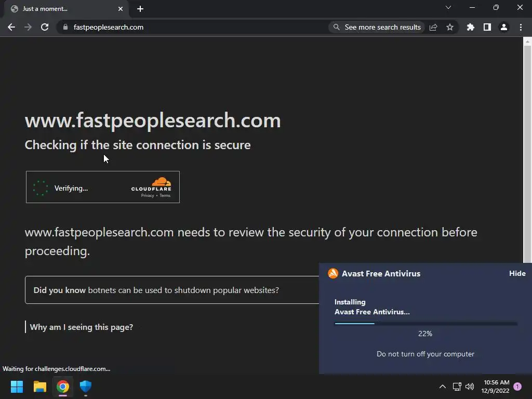Restore down the Chrome window
The width and height of the screenshot is (532, 399).
pyautogui.click(x=496, y=7)
